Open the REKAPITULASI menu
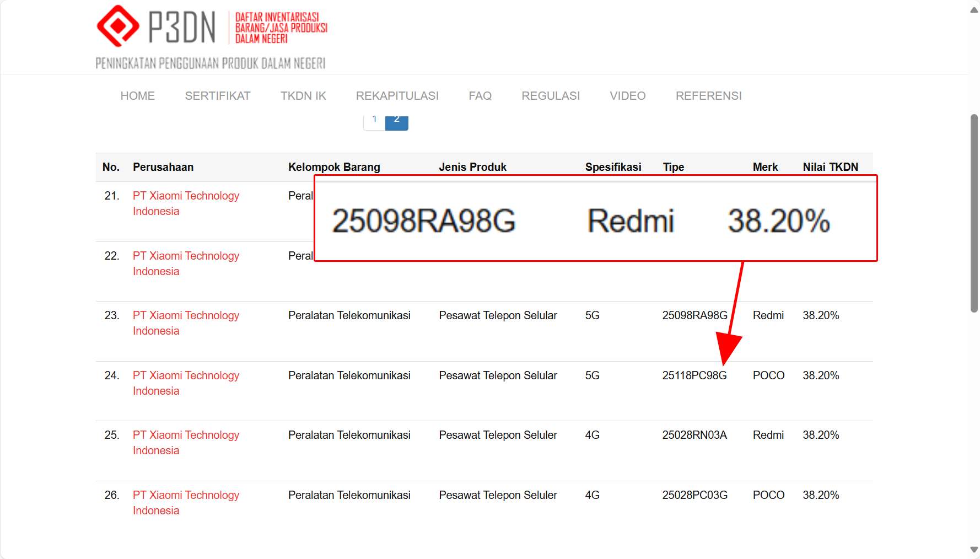980x559 pixels. (397, 96)
